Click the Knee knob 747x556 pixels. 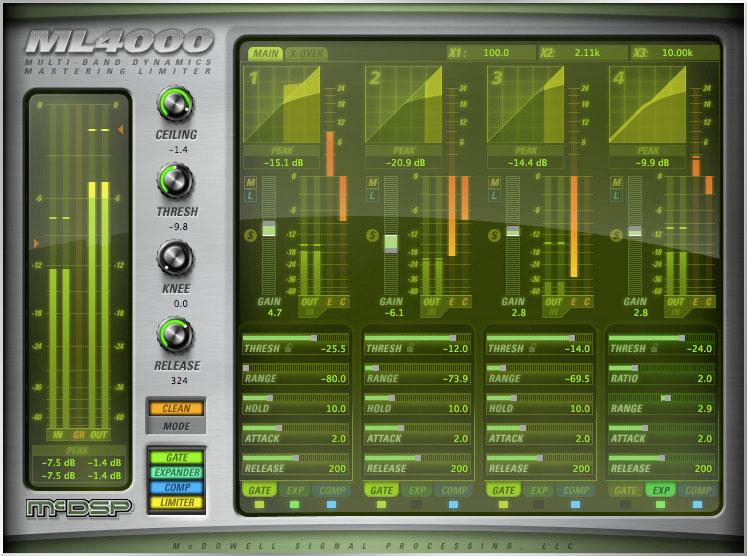coord(176,258)
